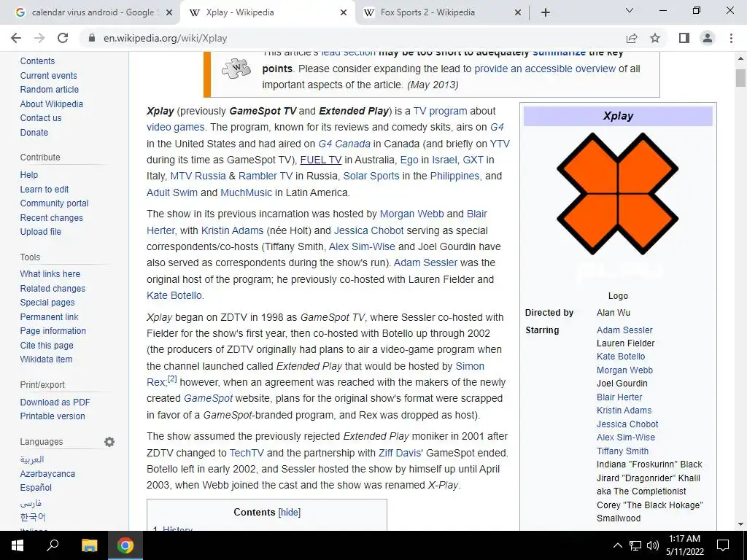The width and height of the screenshot is (747, 560).
Task: Click the scrollbar up arrow
Action: point(740,58)
